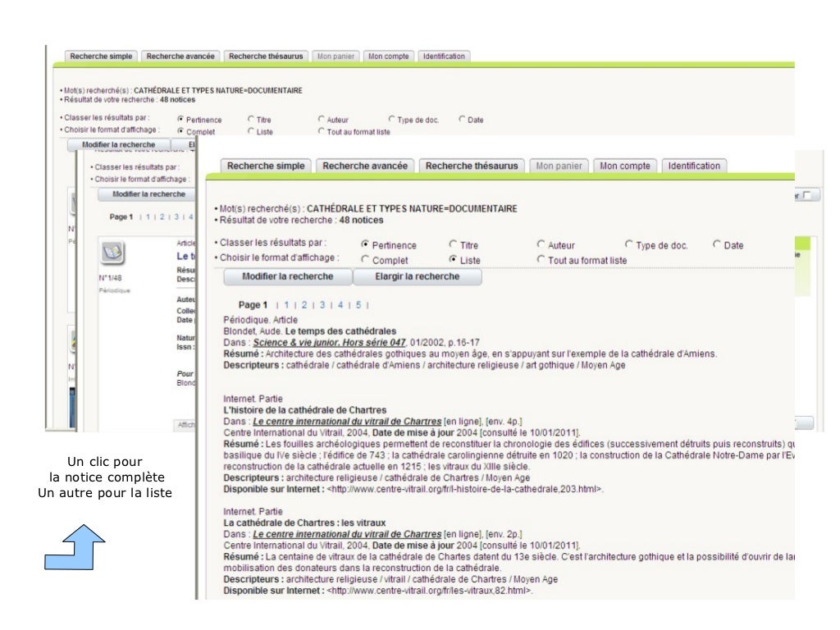Open Recherche simple tab in front window
Image resolution: width=840 pixels, height=630 pixels.
coord(265,166)
